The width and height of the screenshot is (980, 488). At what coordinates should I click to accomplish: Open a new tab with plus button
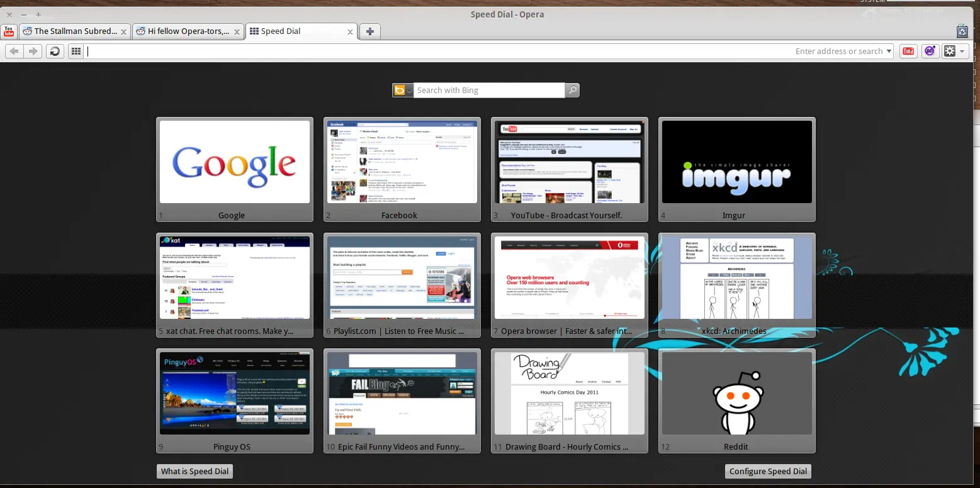(370, 31)
